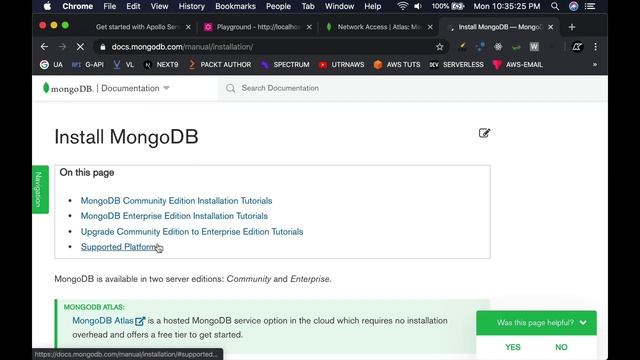Show more bookmarks with chevron
The width and height of the screenshot is (640, 360).
point(595,64)
